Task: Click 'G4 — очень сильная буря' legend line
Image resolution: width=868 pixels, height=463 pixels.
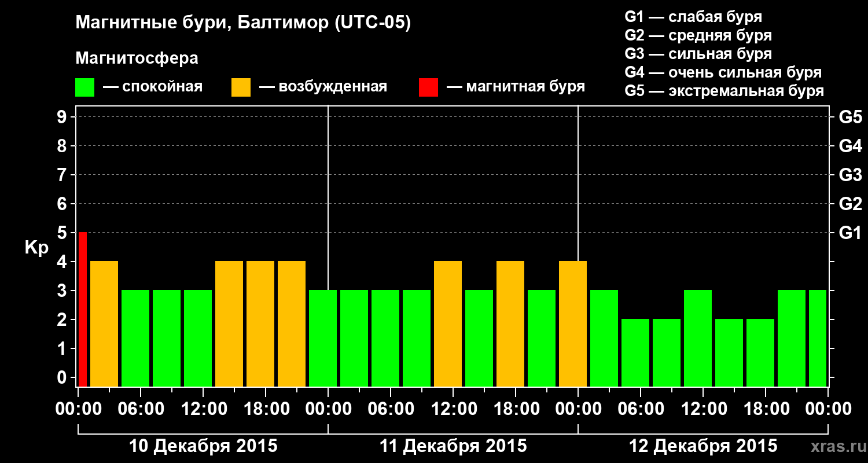Action: (723, 72)
